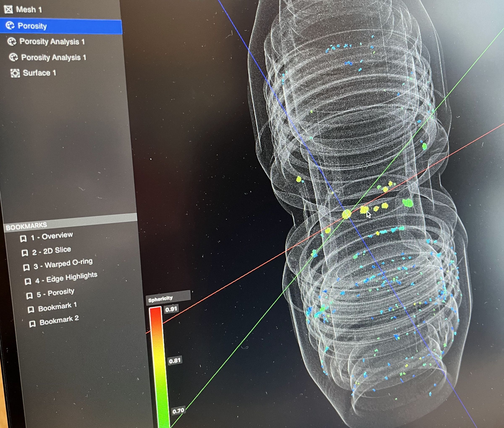Click bookmark icon beside 3 - Warped O-ring
504x428 pixels.
click(x=26, y=267)
